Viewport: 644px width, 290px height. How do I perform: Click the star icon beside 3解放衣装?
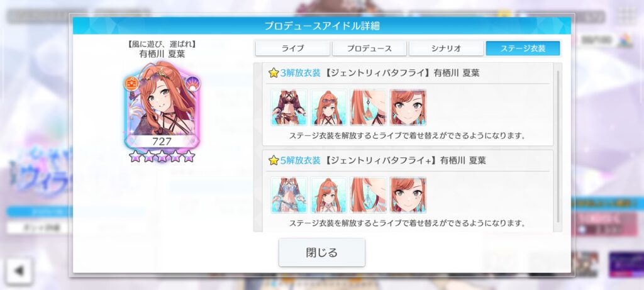click(274, 73)
